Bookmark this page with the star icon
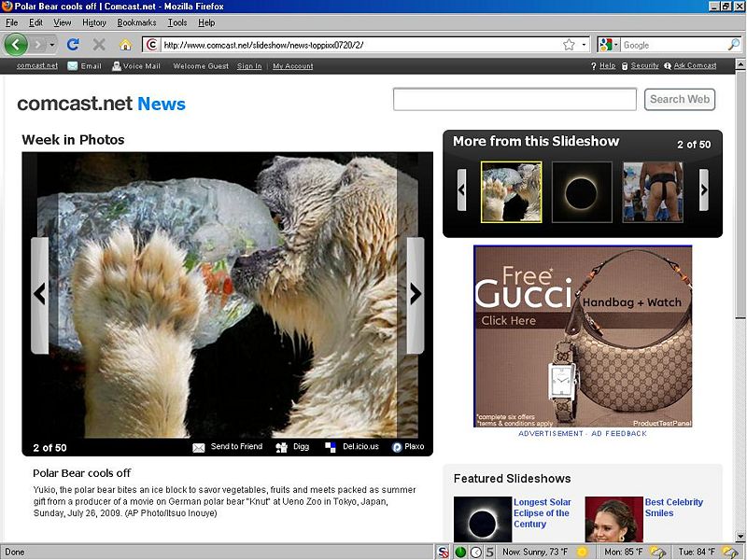747x560 pixels. (x=569, y=45)
